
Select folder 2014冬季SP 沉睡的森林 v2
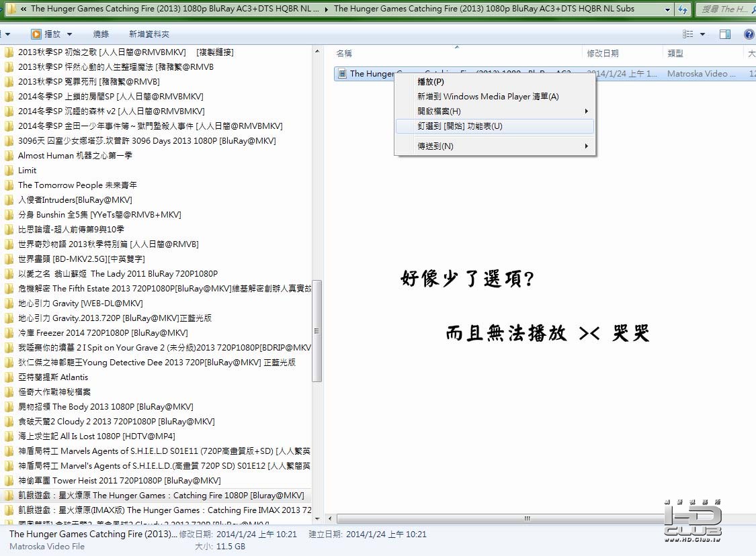(x=105, y=111)
